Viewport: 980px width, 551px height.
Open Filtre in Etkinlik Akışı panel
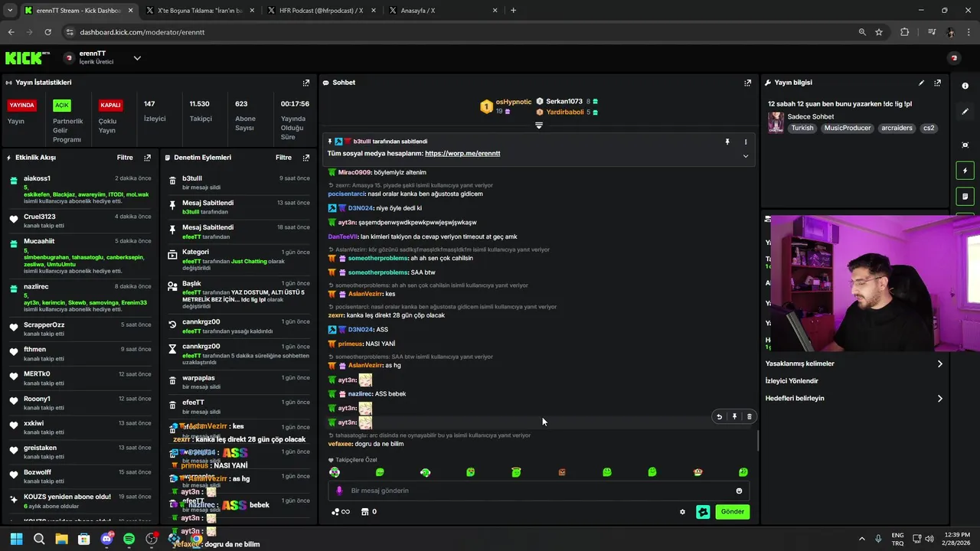(125, 158)
